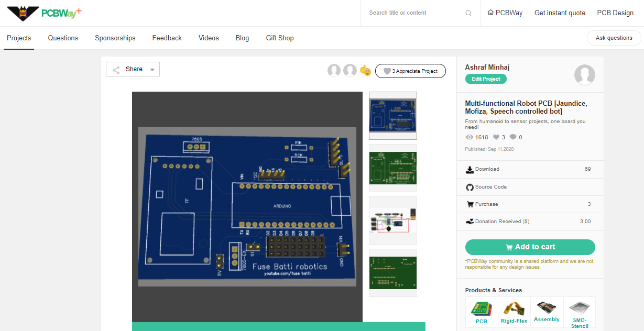Click the Download icon for project files
Image resolution: width=644 pixels, height=331 pixels.
pyautogui.click(x=470, y=169)
